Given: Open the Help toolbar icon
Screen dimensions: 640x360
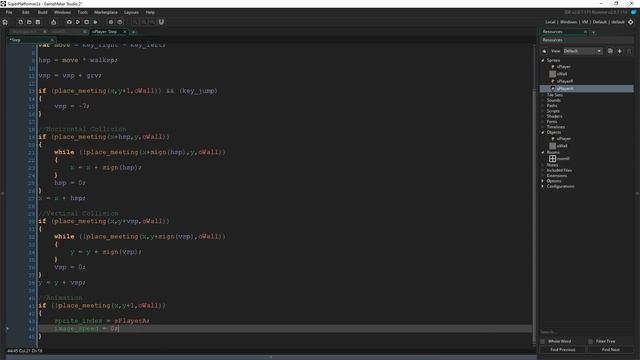Looking at the screenshot, I should (x=120, y=22).
